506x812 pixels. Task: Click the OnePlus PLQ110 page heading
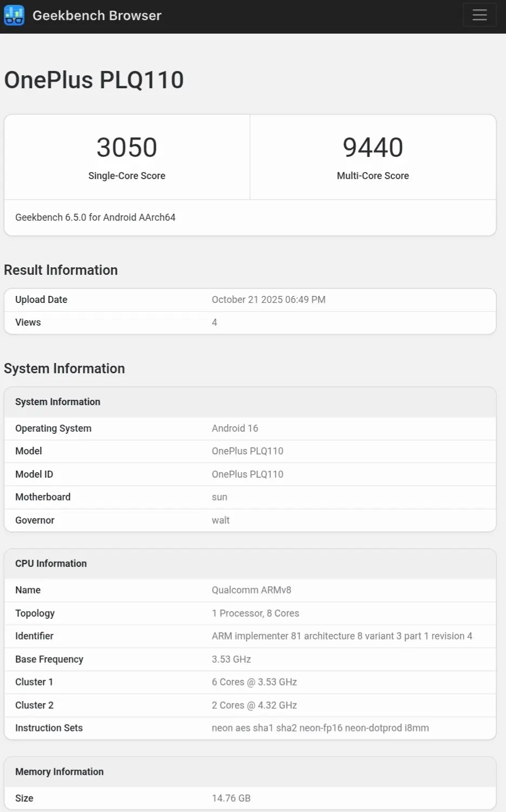tap(94, 80)
